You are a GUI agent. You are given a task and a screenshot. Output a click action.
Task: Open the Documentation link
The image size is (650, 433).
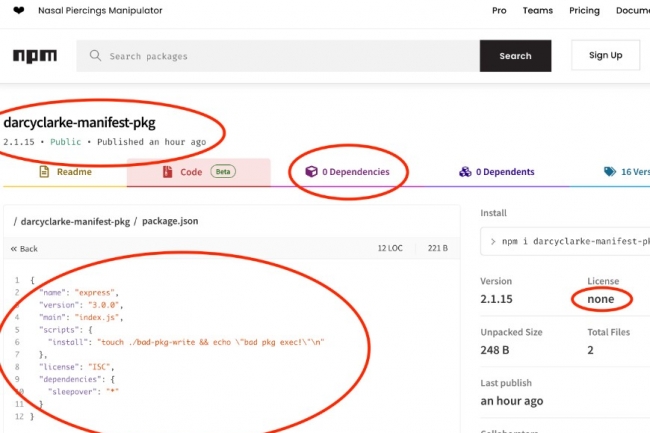632,11
